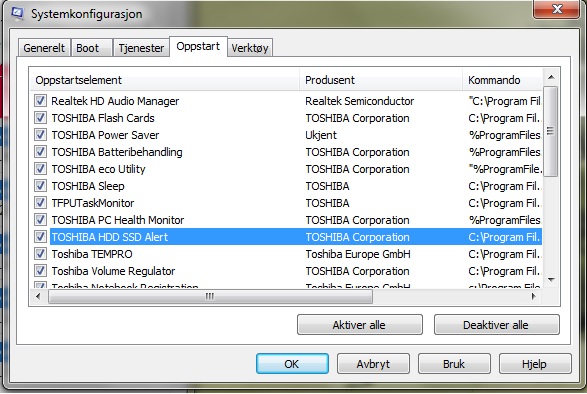The width and height of the screenshot is (587, 394).
Task: Click the vertical scrollbar thumb
Action: click(551, 131)
